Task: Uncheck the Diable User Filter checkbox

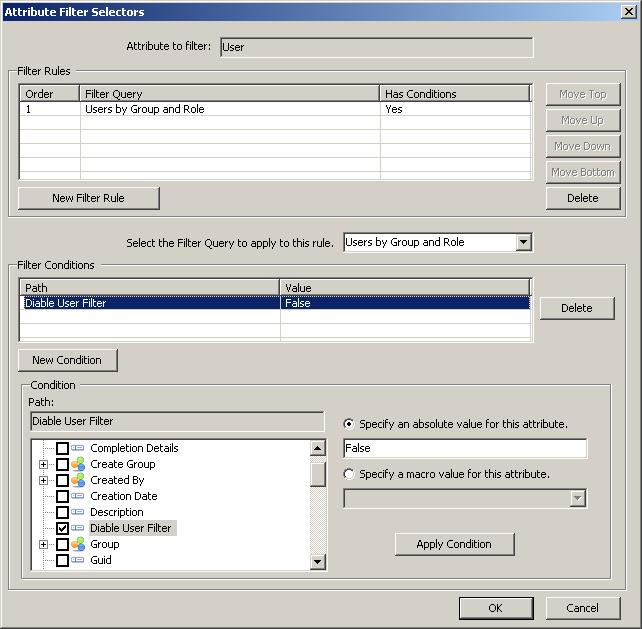Action: [62, 528]
